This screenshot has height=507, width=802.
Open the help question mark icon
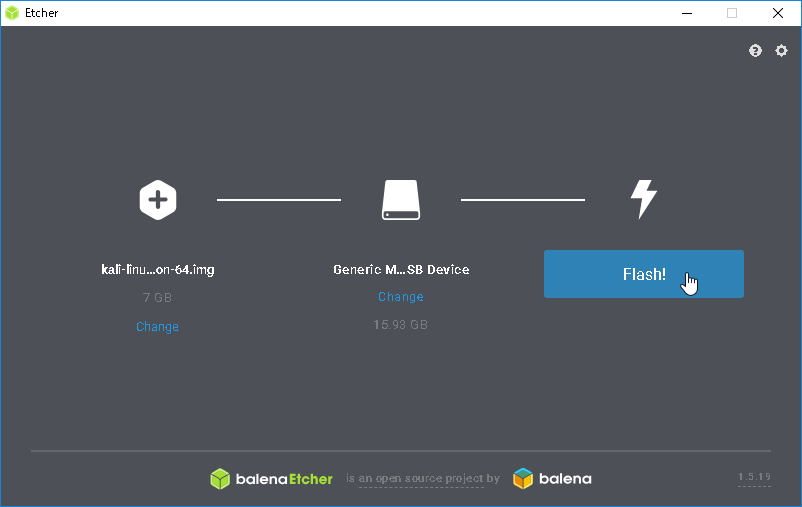point(755,51)
